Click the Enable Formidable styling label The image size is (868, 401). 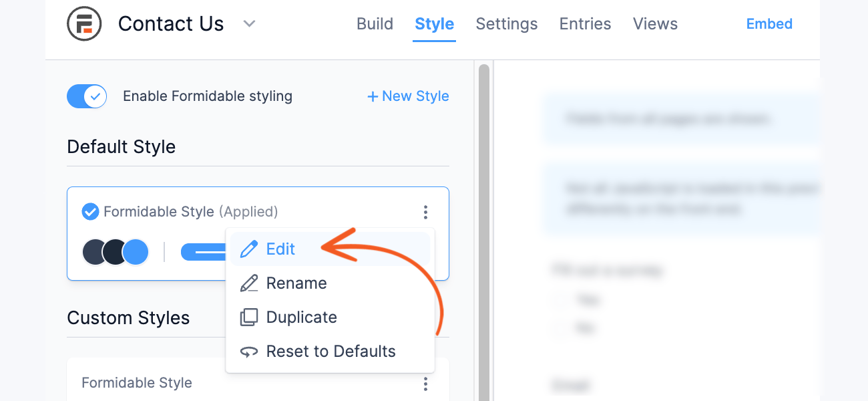pos(208,96)
